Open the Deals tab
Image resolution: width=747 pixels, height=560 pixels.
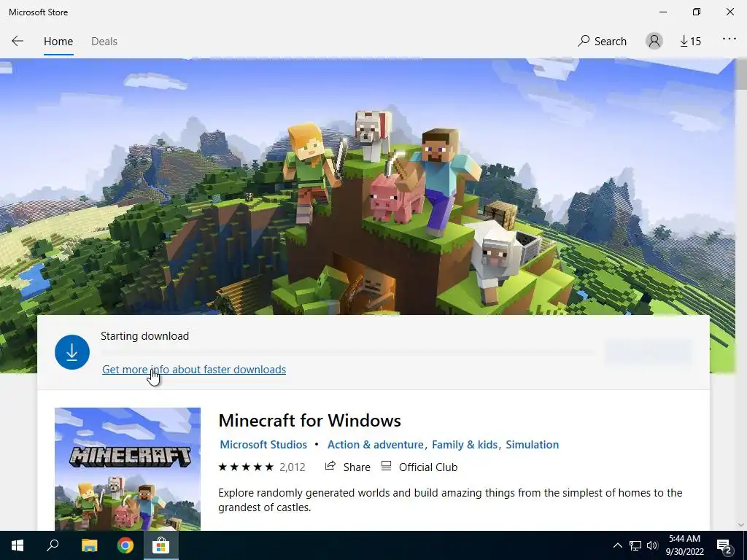pos(104,42)
